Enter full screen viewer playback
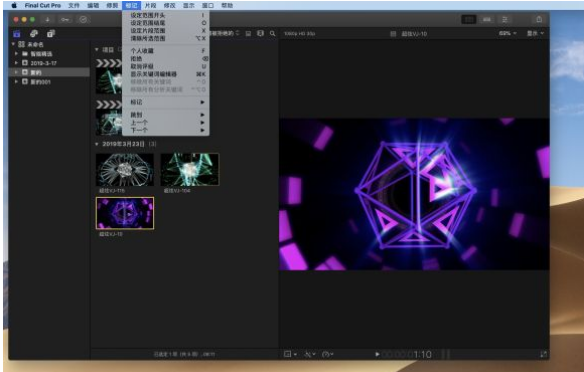The image size is (584, 372). (543, 354)
